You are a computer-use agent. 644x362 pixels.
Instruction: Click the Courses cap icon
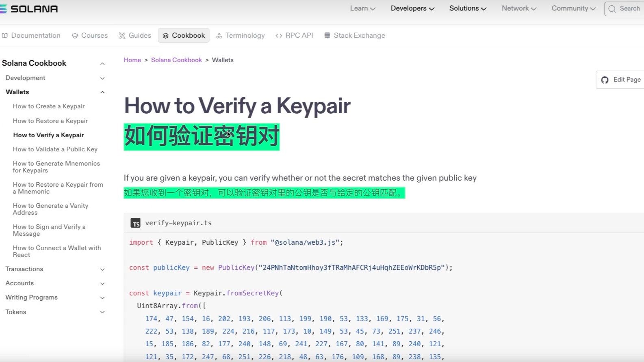pyautogui.click(x=75, y=36)
